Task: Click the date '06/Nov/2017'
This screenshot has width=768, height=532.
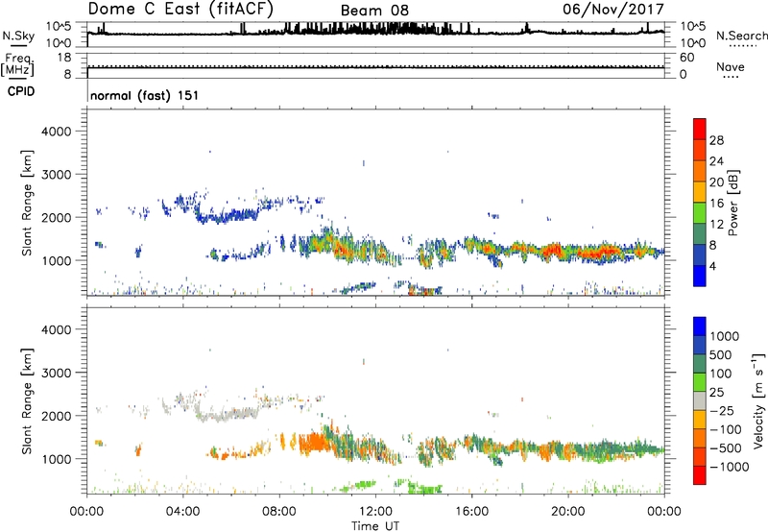Action: click(613, 10)
